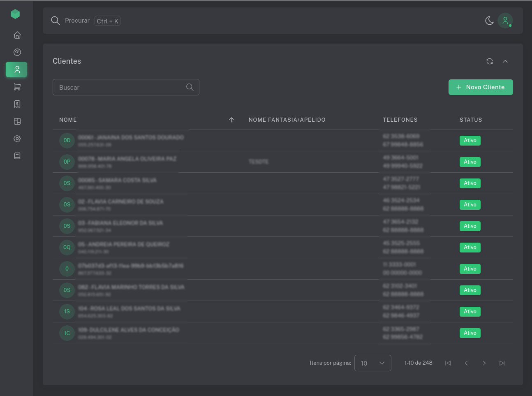Screen dimensions: 532x396
Task: Open the user avatar menu
Action: (x=505, y=21)
